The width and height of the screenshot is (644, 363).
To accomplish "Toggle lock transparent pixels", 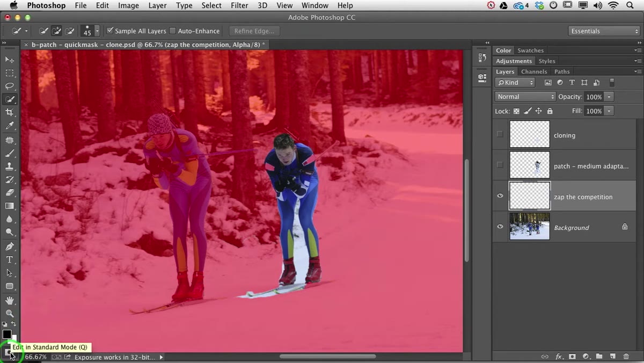I will pyautogui.click(x=516, y=111).
